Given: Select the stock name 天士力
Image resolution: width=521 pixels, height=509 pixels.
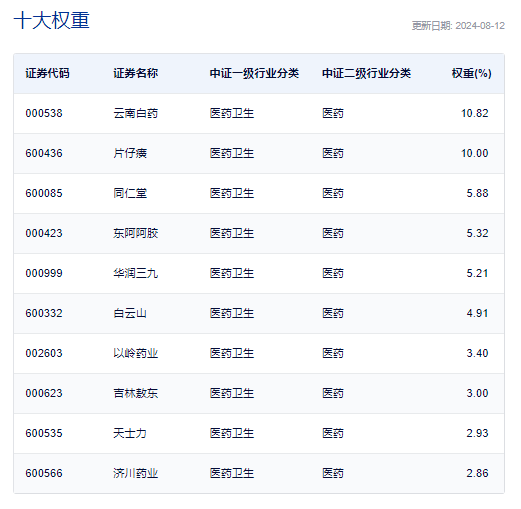Looking at the screenshot, I should 130,433.
